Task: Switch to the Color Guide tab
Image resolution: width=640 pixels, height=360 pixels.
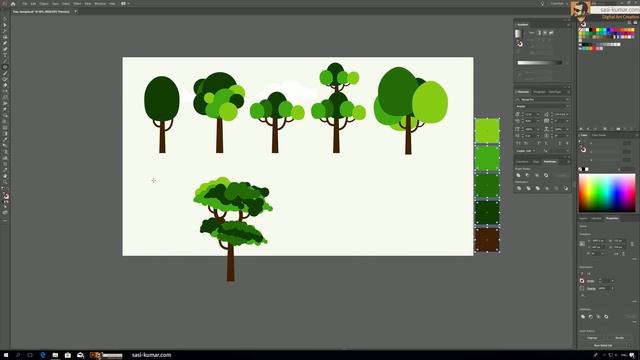Action: coord(599,135)
